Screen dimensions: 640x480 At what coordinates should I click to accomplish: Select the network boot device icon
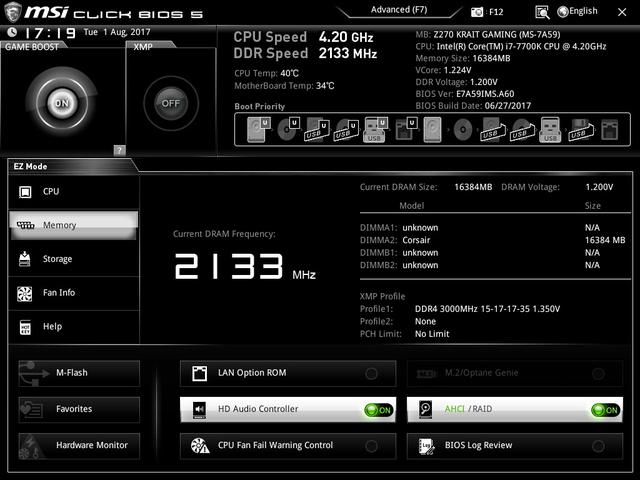(x=610, y=130)
